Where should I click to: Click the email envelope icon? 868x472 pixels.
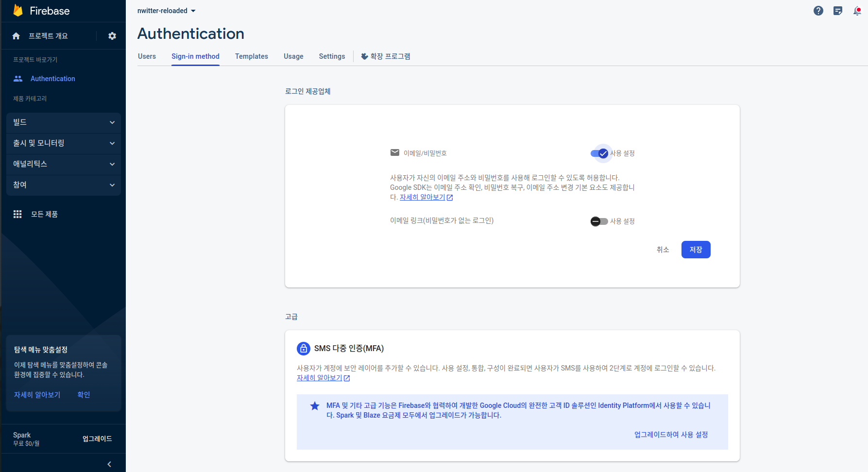pyautogui.click(x=395, y=152)
